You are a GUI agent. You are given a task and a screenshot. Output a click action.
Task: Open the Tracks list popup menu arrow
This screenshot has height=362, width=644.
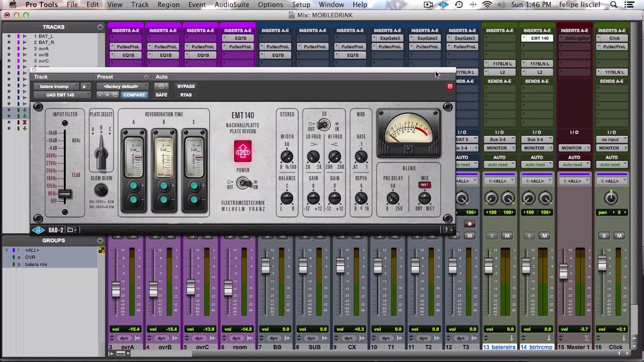100,27
